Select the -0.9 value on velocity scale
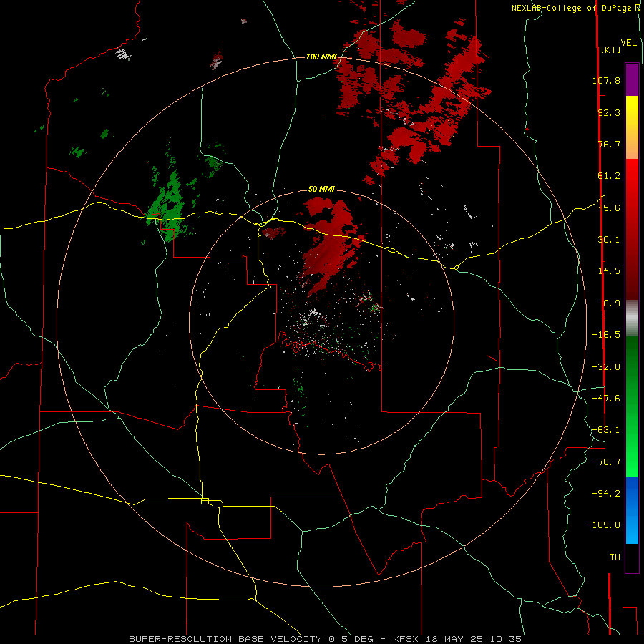 pos(608,303)
